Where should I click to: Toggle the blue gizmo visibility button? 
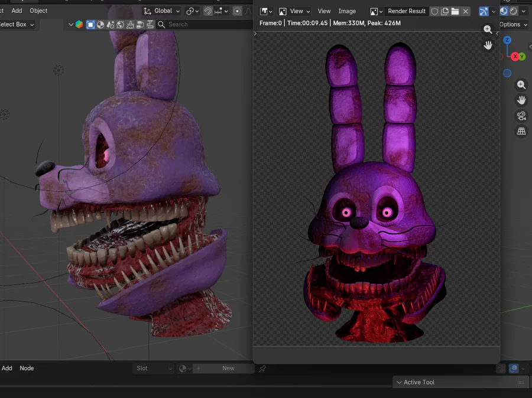click(484, 12)
